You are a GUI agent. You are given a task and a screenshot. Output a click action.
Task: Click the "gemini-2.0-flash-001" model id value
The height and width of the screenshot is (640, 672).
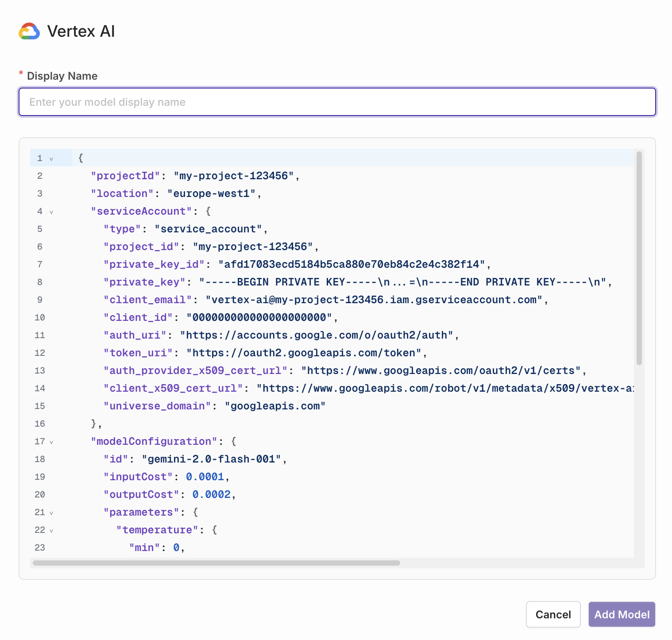click(211, 459)
